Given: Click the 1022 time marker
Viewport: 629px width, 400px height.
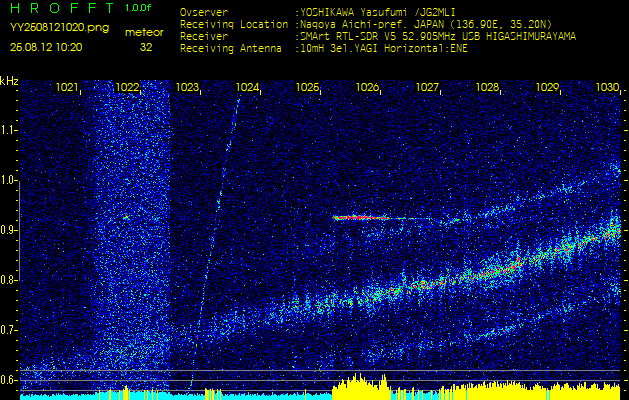Looking at the screenshot, I should click(127, 87).
